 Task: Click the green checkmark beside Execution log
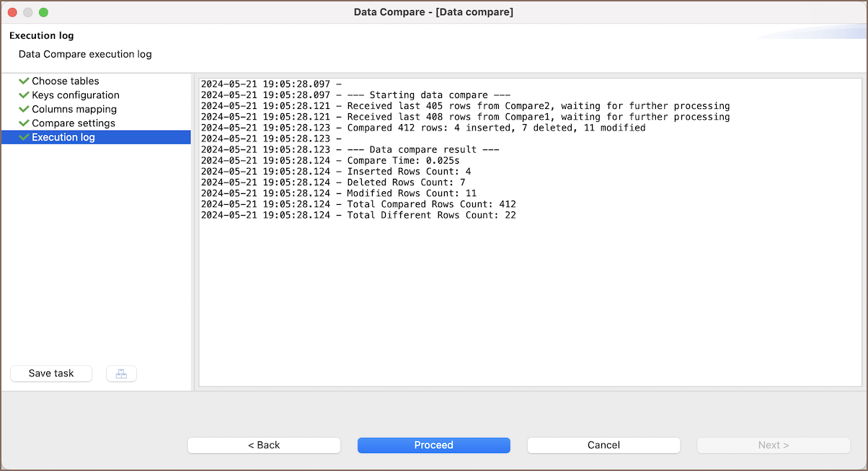[24, 137]
